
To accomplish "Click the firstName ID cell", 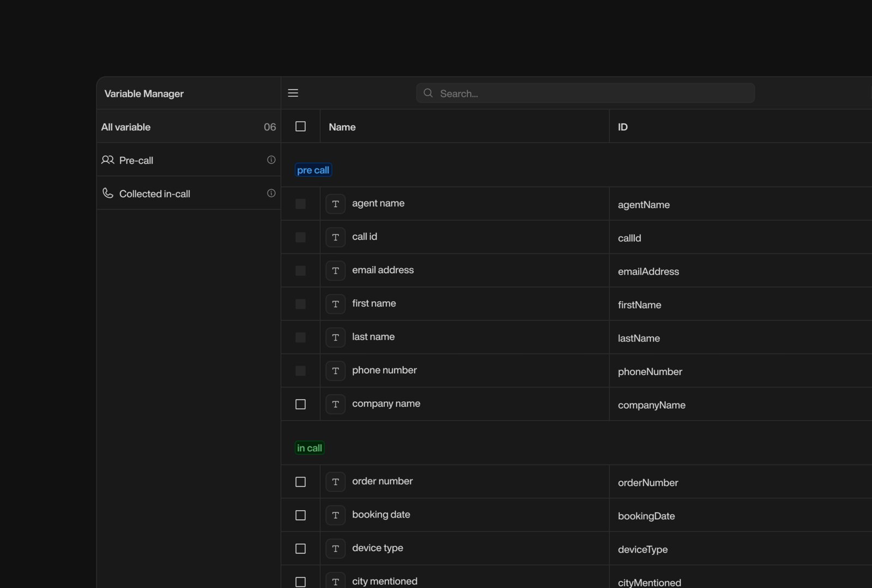I will 639,305.
